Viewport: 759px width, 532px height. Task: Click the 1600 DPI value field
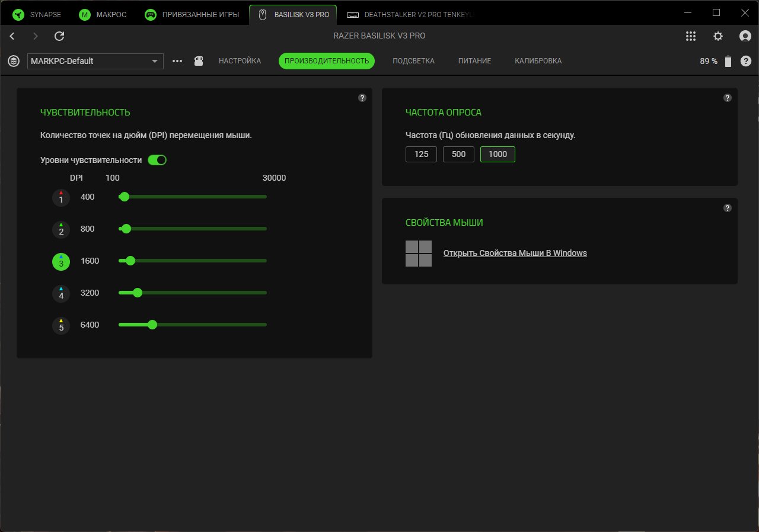[x=90, y=261]
